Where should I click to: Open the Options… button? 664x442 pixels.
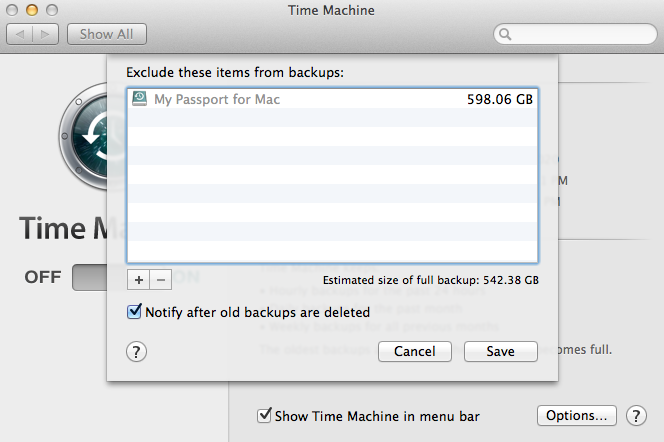pos(575,415)
